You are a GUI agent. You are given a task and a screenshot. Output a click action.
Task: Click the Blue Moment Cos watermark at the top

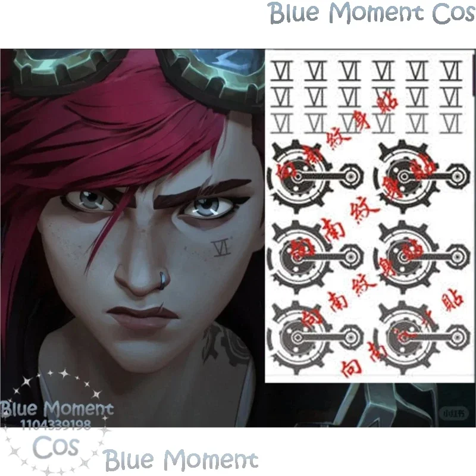tap(372, 12)
